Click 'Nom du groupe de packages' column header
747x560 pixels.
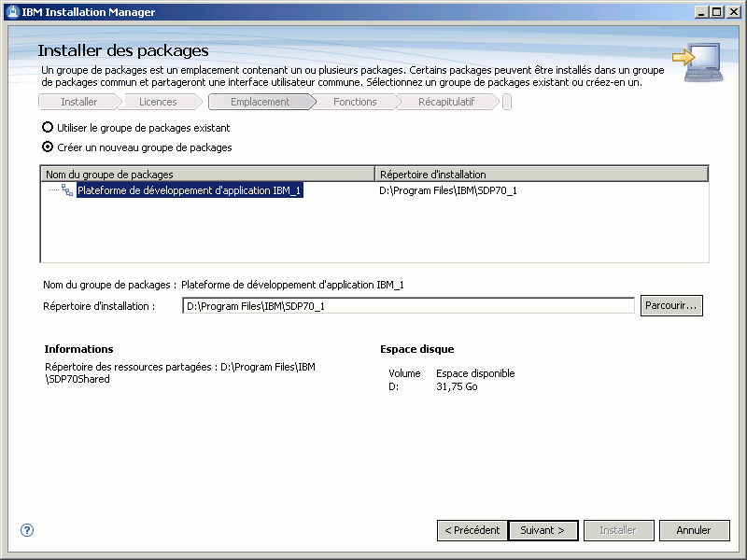[208, 175]
